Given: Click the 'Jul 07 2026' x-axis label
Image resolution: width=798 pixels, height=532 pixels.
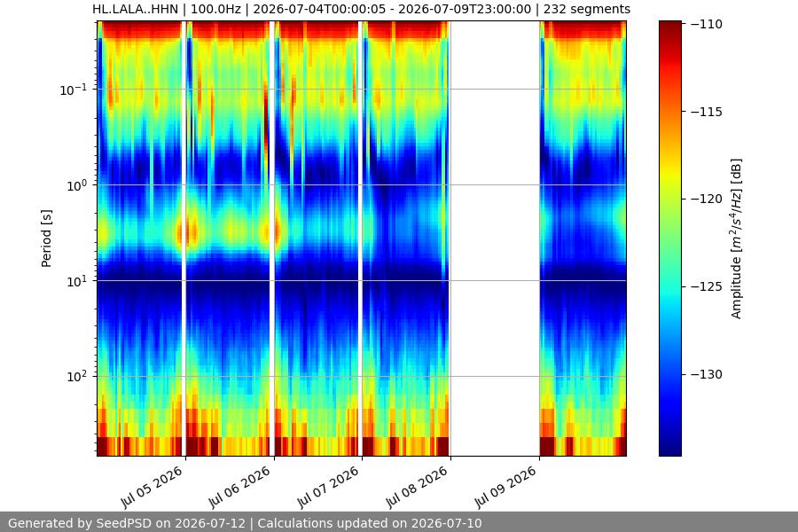Looking at the screenshot, I should coord(328,487).
